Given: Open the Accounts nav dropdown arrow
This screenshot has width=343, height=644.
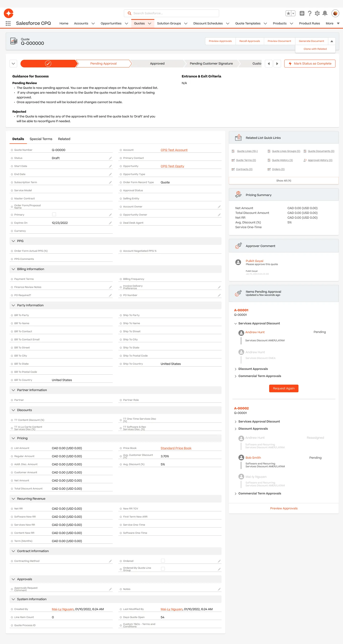Looking at the screenshot, I should pos(93,24).
